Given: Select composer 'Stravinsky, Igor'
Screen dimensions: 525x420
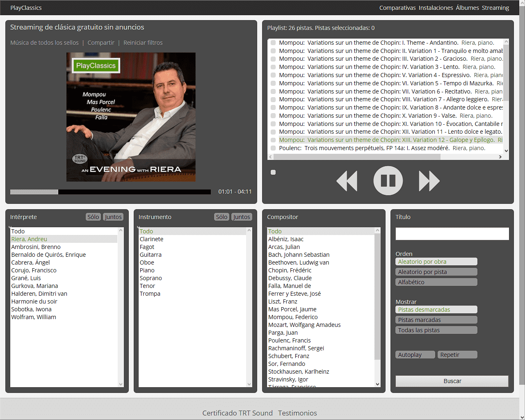Looking at the screenshot, I should tap(321, 379).
